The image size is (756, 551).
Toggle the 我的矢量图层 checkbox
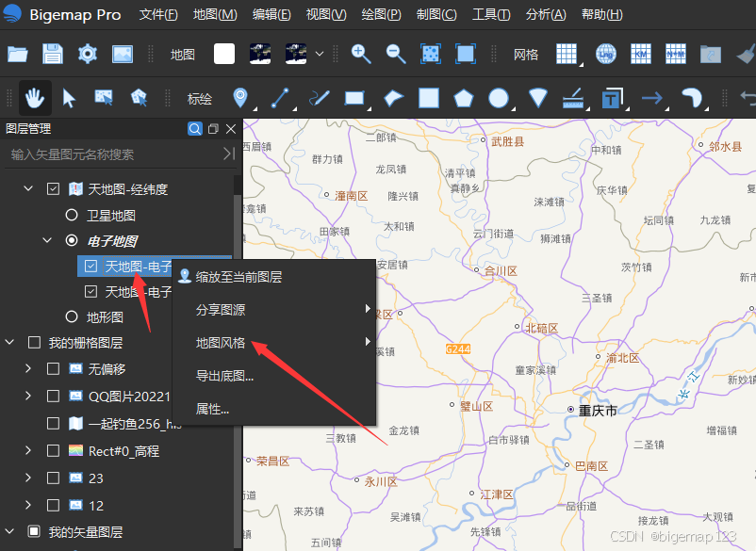click(34, 531)
